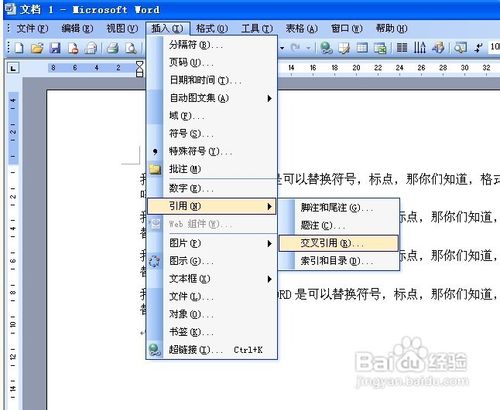Screen dimensions: 500x410
Task: Choose 题注 in the submenu
Action: tap(339, 226)
